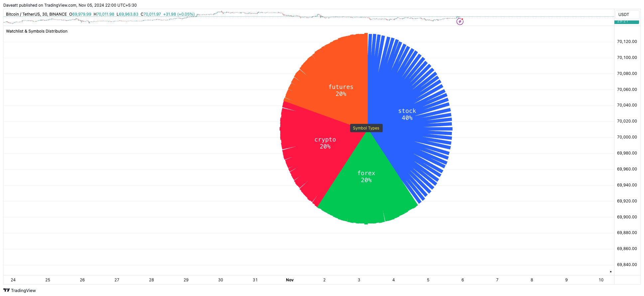Click the Watchlist & Symbols Distribution indicator title

tap(37, 31)
